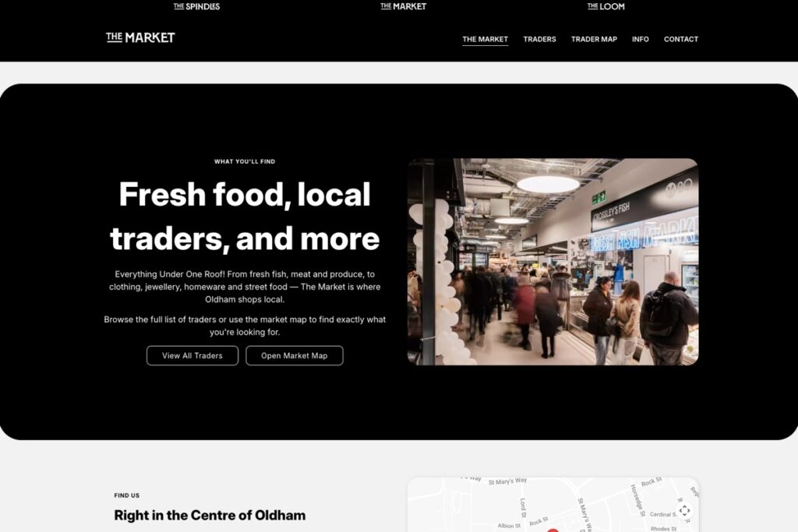
Task: Click the Find Us section label
Action: [x=127, y=495]
